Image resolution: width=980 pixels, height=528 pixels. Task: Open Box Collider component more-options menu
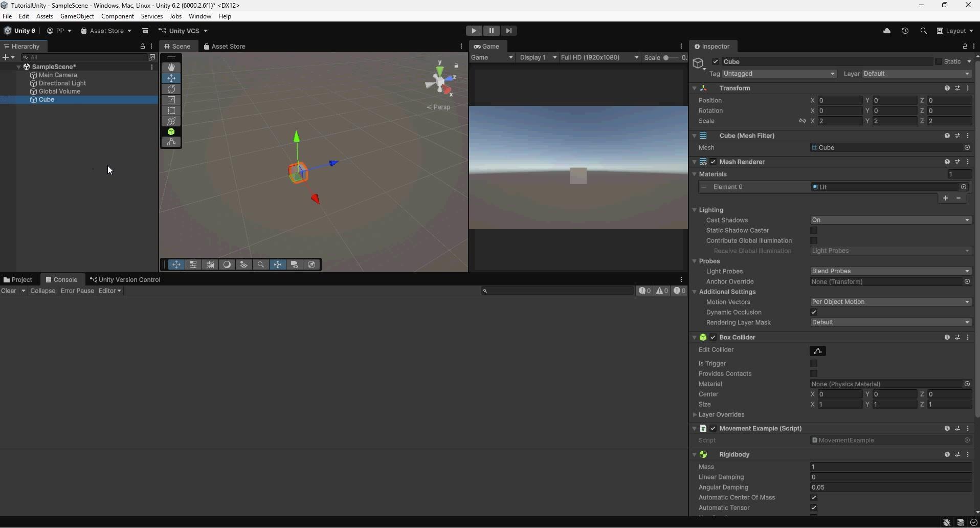pyautogui.click(x=968, y=338)
